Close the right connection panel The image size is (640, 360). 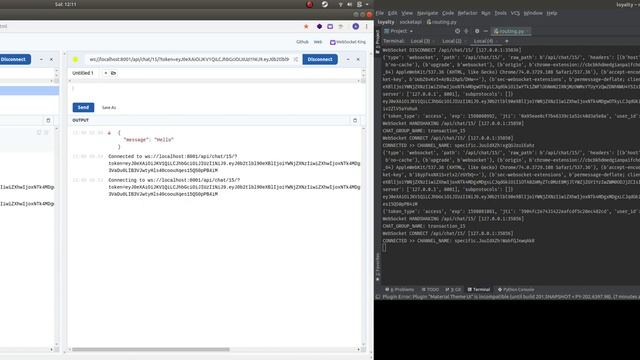pyautogui.click(x=358, y=60)
